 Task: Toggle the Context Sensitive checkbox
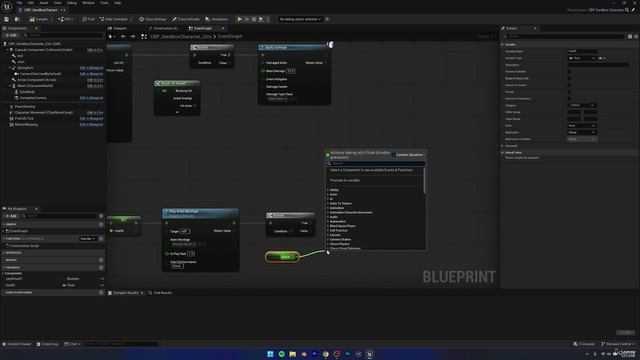[x=394, y=155]
